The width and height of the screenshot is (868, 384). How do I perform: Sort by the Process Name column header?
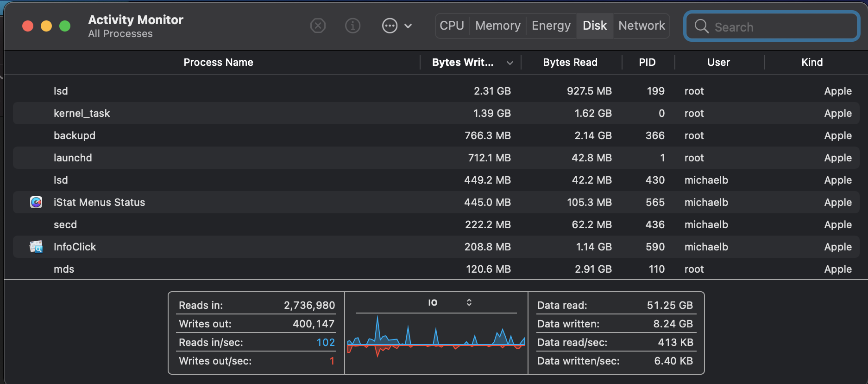[x=218, y=62]
